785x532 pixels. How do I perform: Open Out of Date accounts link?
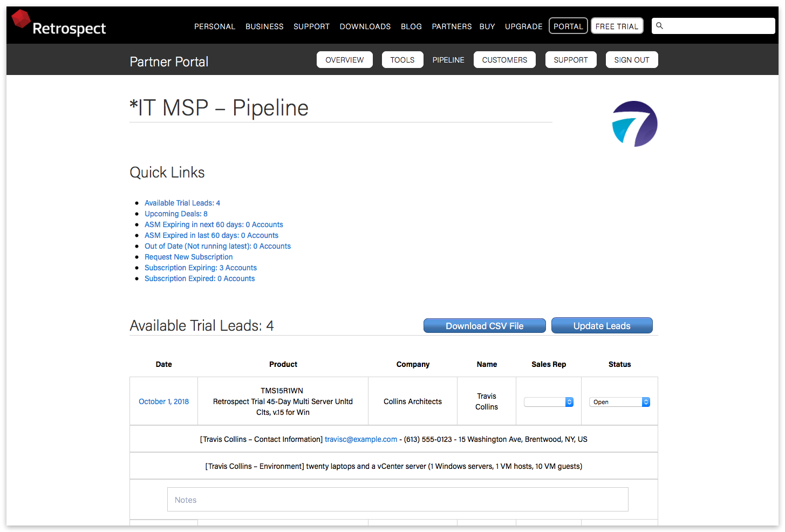point(217,246)
